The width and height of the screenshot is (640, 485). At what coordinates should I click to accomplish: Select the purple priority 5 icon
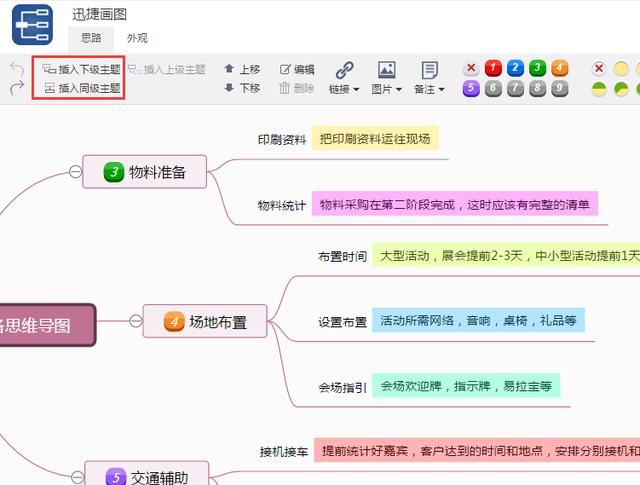471,89
